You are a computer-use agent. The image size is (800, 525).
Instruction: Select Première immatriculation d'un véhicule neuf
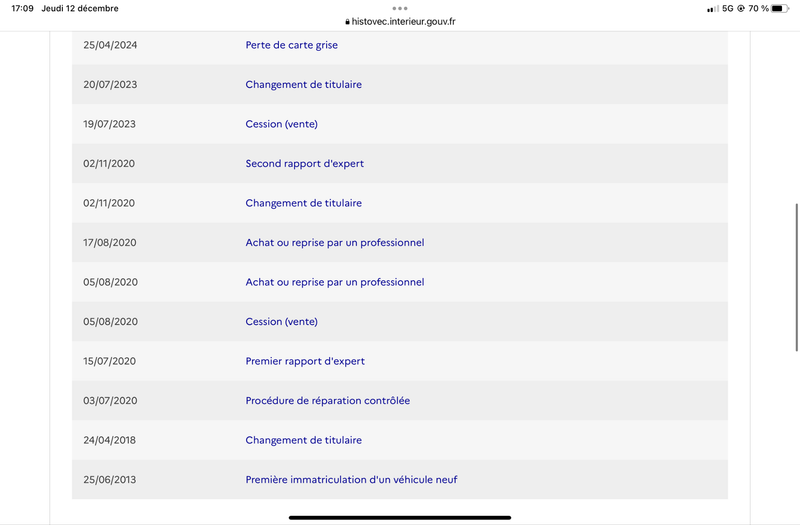click(x=351, y=480)
